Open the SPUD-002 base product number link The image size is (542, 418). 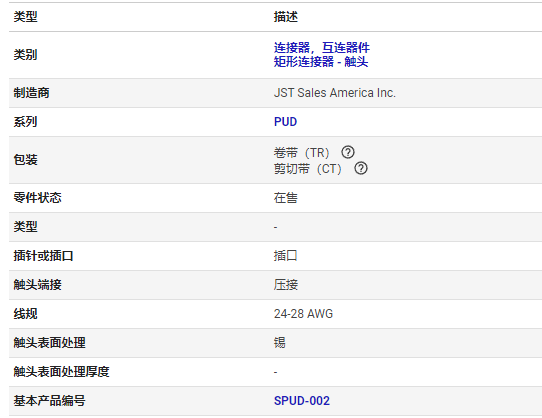click(301, 401)
